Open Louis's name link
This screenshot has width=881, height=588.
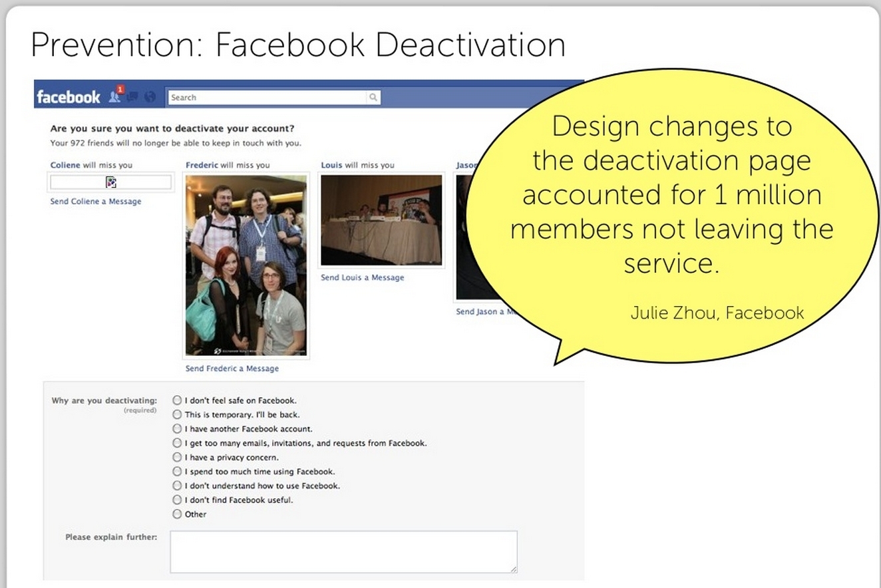coord(331,165)
